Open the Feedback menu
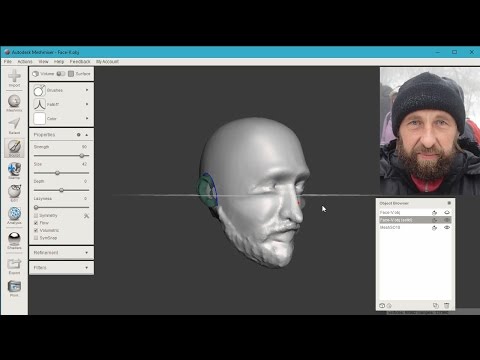480x360 pixels. click(80, 62)
